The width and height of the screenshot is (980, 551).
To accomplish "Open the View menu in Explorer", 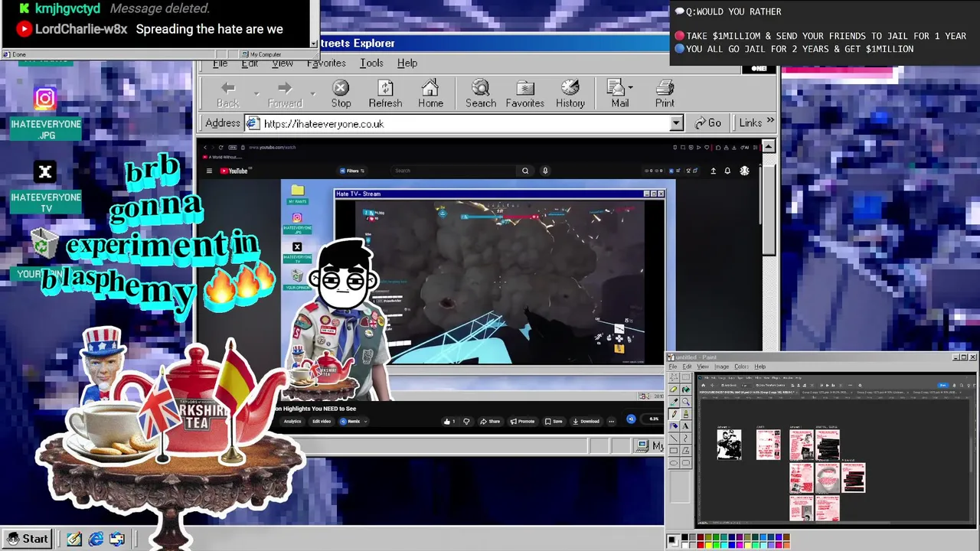I will coord(282,63).
